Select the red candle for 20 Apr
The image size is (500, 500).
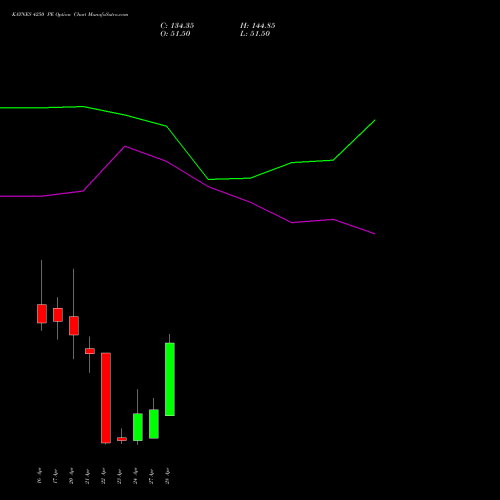74,326
